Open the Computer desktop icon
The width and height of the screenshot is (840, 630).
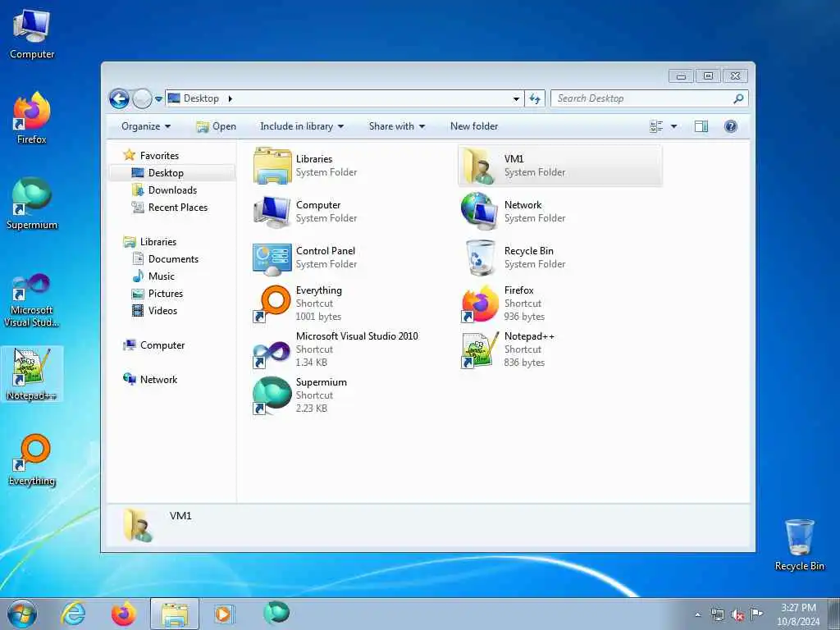tap(32, 34)
